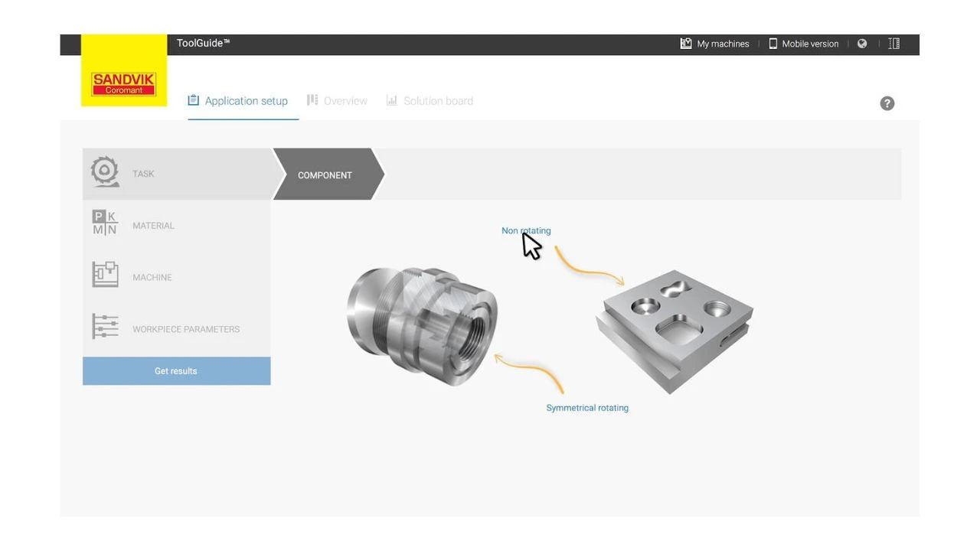
Task: Click the ruler units icon in top bar
Action: point(893,44)
